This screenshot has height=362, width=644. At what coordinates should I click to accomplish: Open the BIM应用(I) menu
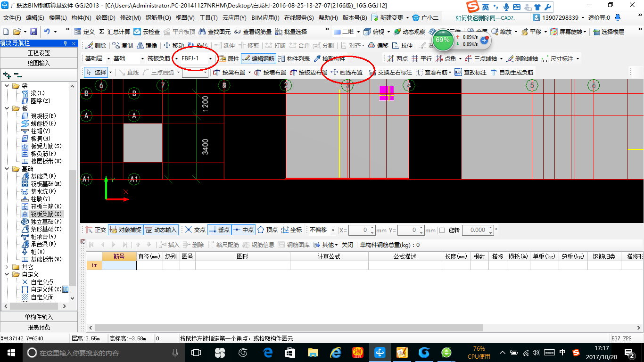tap(265, 18)
